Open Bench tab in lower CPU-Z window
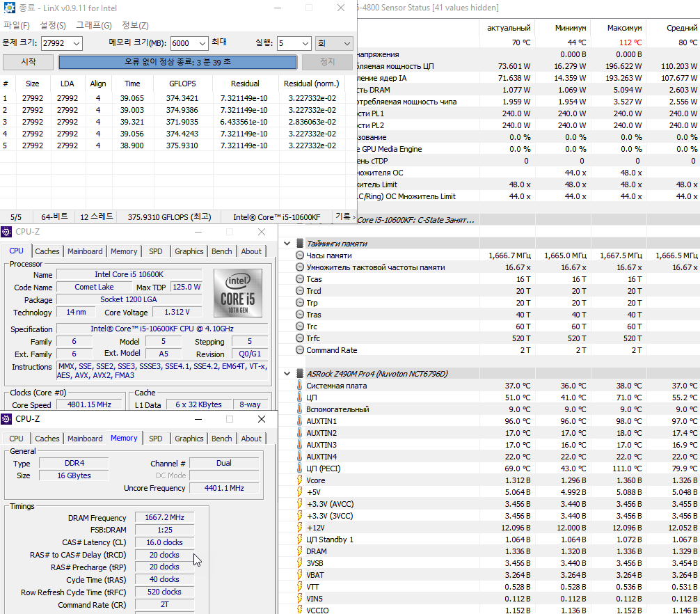 [221, 439]
